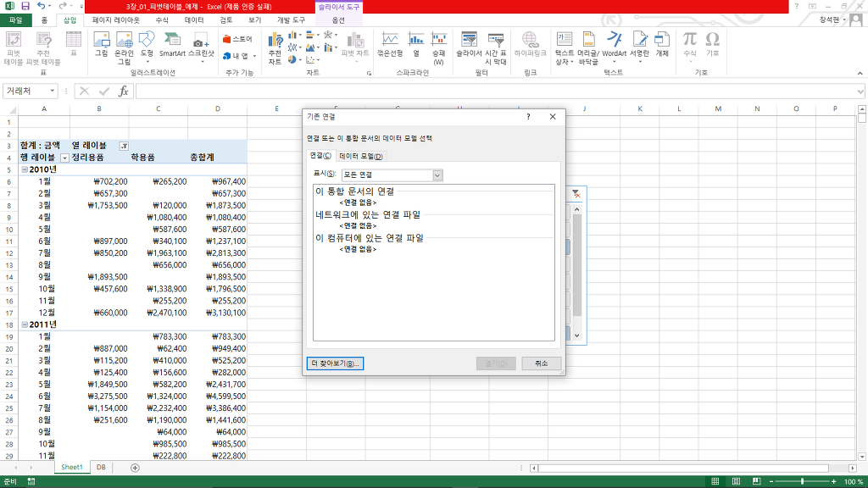Screen dimensions: 868x488
Task: Open the 스토어 store add-in
Action: [x=237, y=39]
